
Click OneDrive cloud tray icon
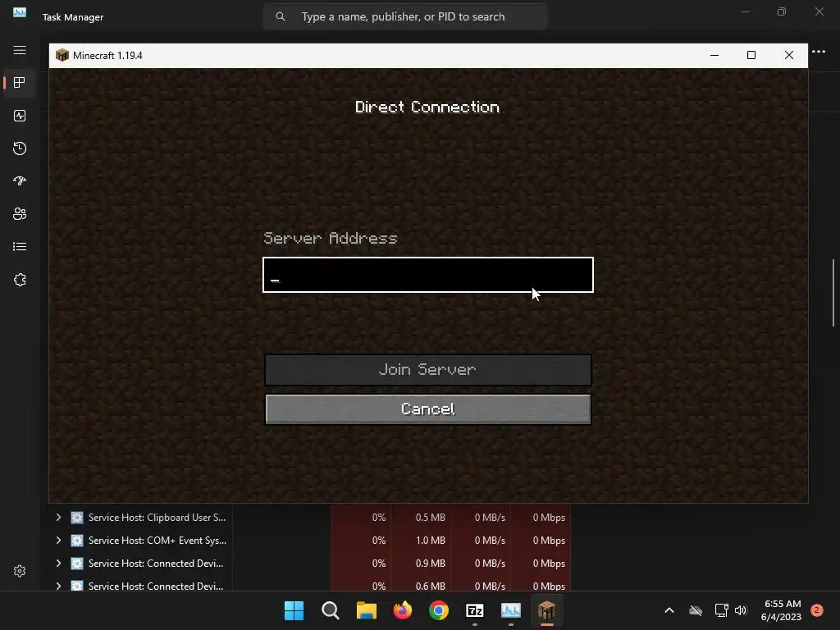[x=696, y=610]
